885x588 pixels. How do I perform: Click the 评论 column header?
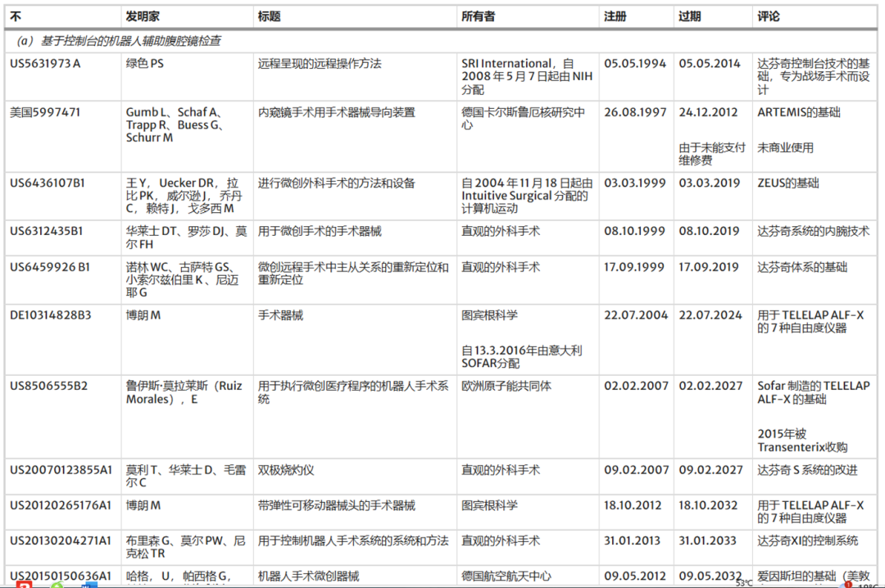click(x=769, y=16)
